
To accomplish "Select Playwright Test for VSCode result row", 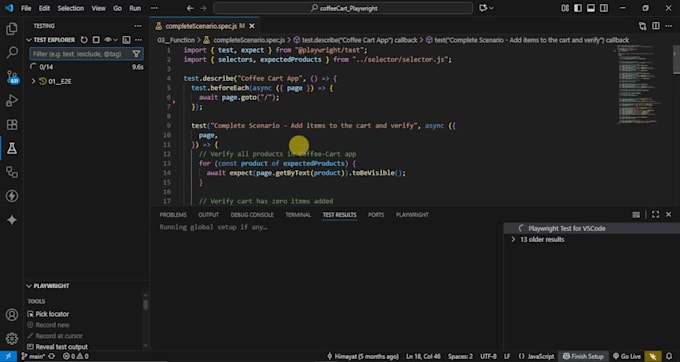I will (592, 228).
